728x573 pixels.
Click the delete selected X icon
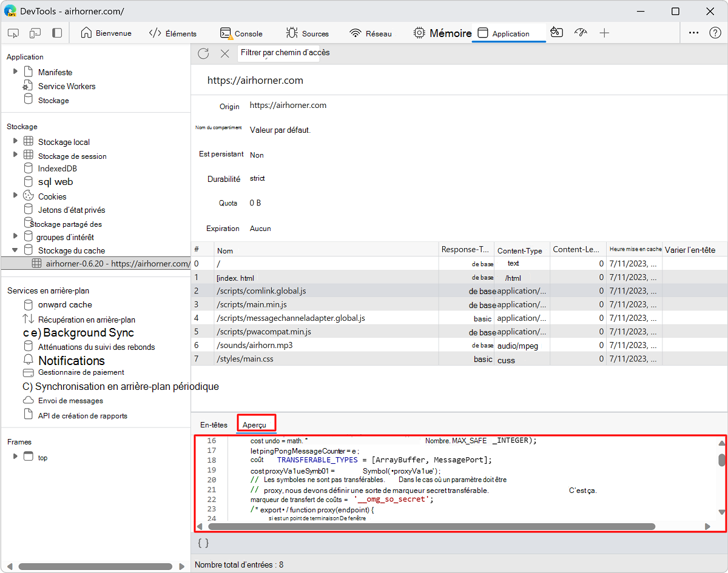click(x=225, y=53)
